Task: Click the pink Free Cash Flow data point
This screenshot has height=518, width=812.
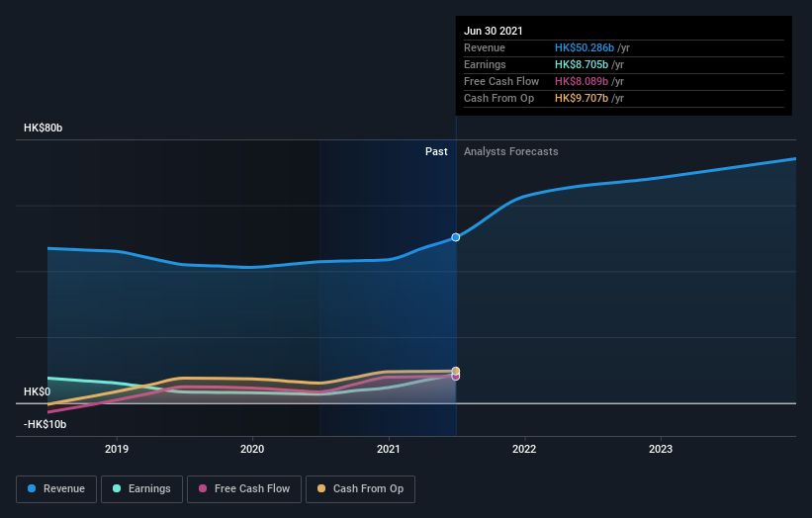Action: pyautogui.click(x=456, y=377)
